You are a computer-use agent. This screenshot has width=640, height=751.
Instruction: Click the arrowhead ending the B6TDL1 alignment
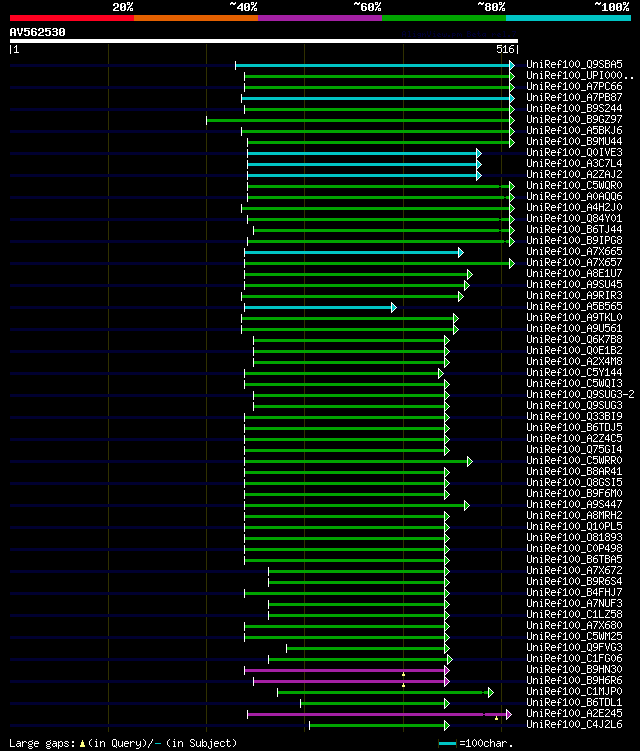pyautogui.click(x=447, y=704)
